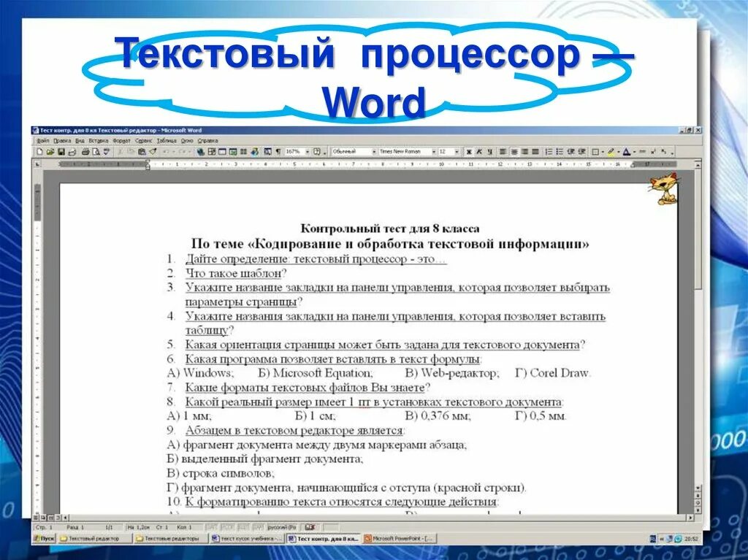Image resolution: width=748 pixels, height=560 pixels.
Task: Open the Drawing toolbar icon
Action: 255,152
